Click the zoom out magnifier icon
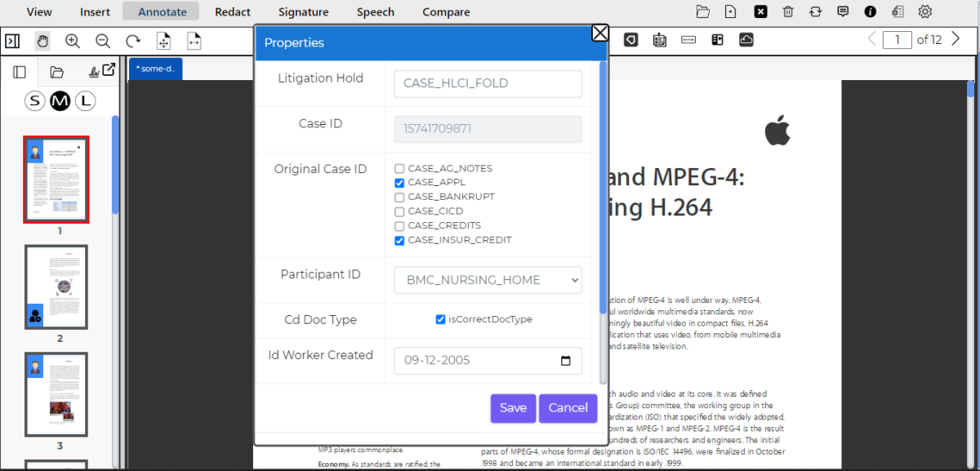Image resolution: width=980 pixels, height=471 pixels. coord(103,41)
